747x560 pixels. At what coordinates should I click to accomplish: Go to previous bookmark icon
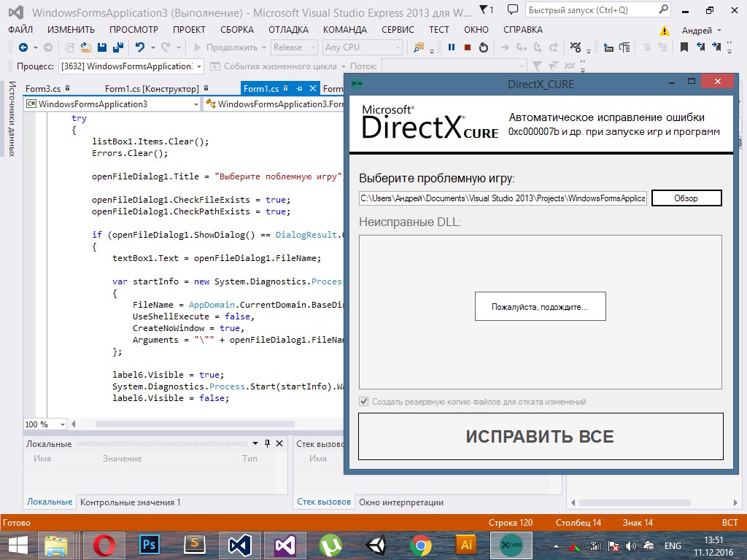(700, 47)
